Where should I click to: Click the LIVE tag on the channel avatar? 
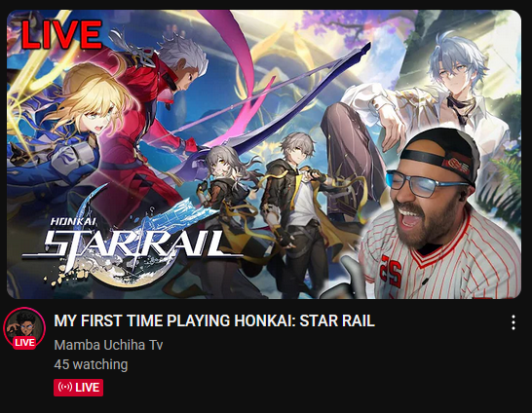click(x=24, y=343)
